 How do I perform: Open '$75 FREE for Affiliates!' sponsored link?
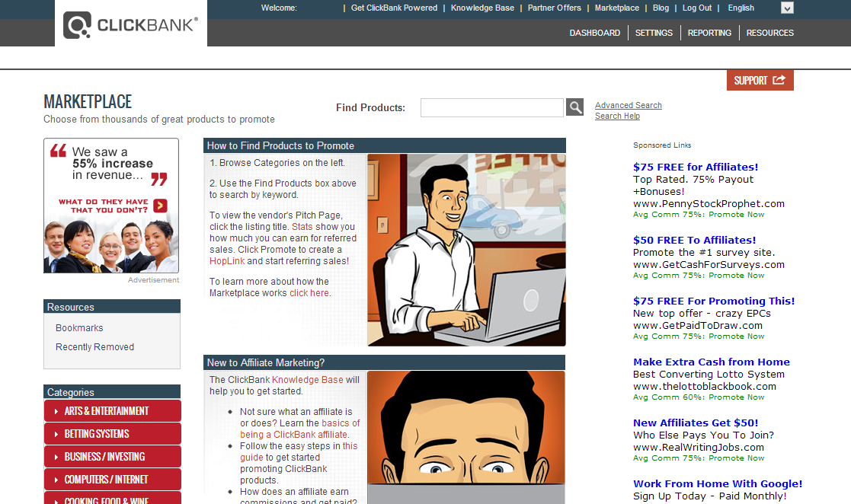point(696,167)
